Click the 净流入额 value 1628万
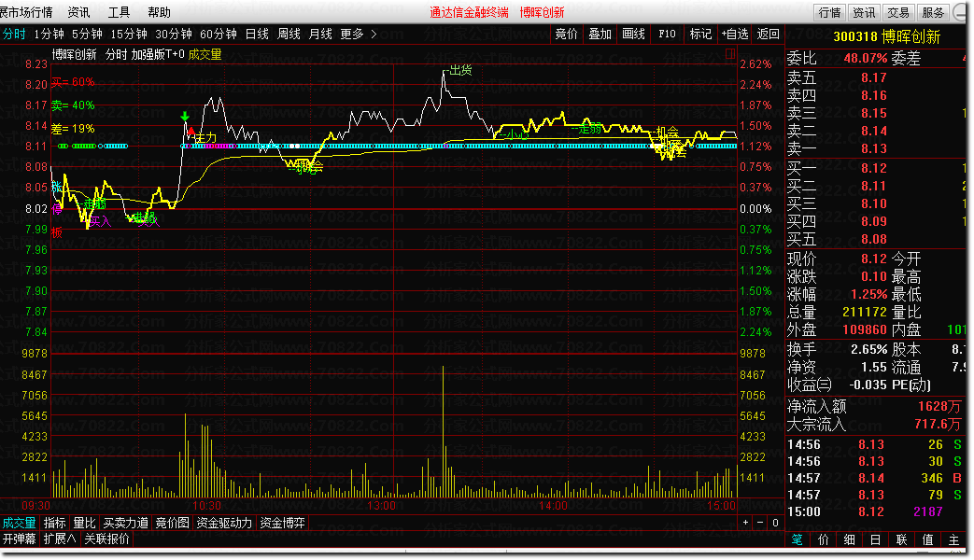The image size is (974, 560). [x=939, y=407]
